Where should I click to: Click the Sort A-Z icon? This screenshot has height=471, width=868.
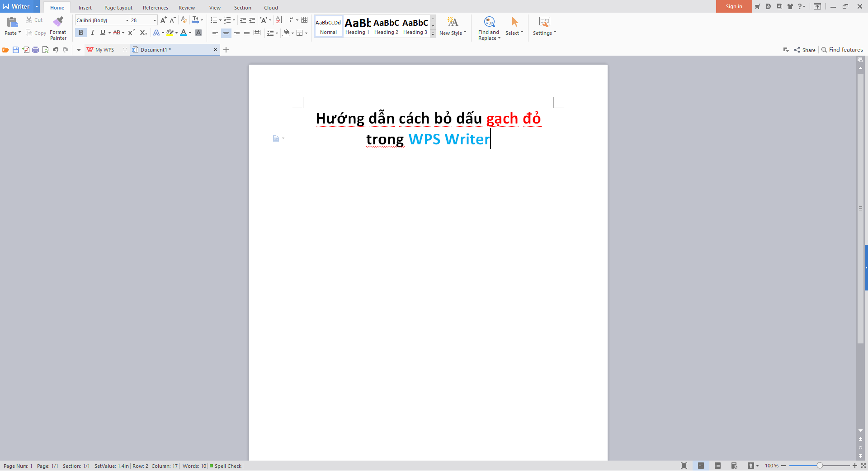click(x=279, y=20)
